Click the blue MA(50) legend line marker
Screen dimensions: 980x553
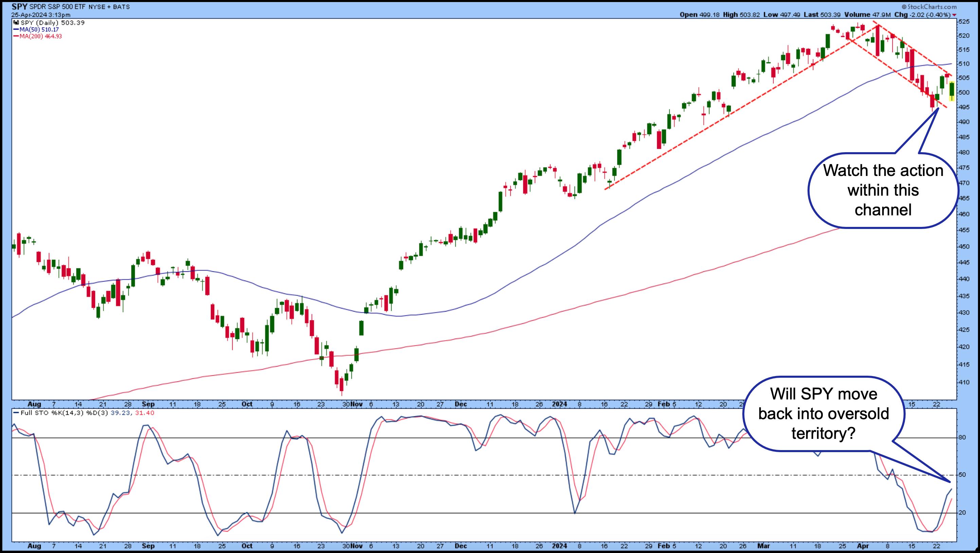click(16, 29)
